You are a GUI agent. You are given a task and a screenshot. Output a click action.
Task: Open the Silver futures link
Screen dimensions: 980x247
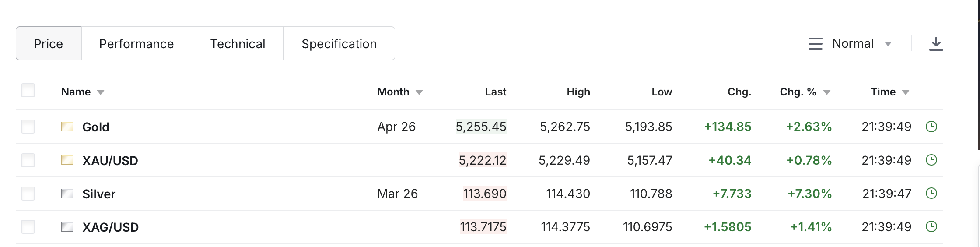(99, 194)
